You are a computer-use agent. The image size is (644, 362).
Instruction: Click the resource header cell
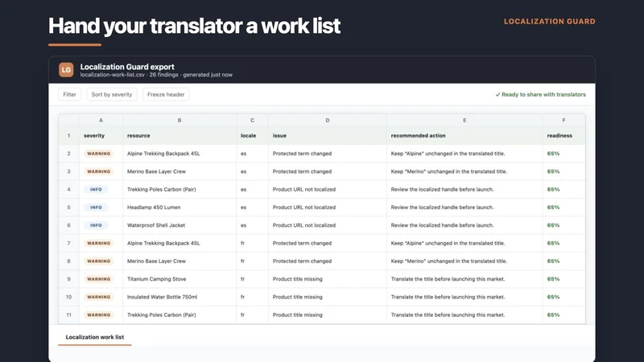(x=180, y=135)
